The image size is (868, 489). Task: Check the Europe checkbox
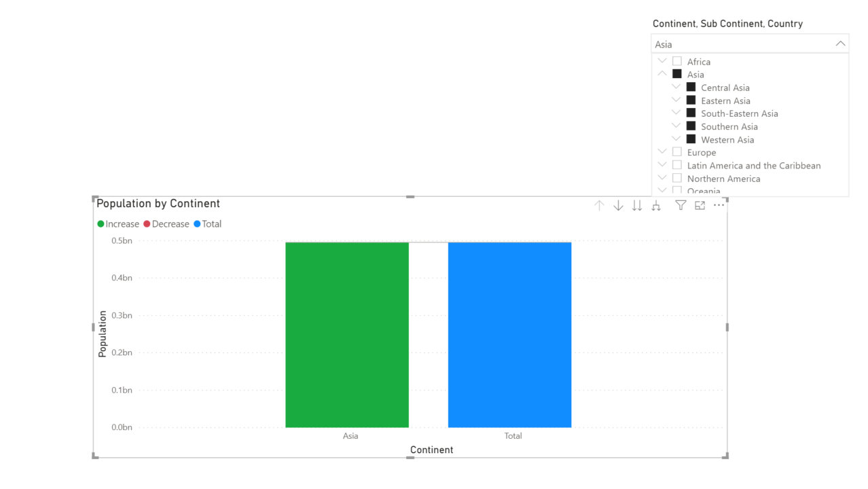[x=677, y=152]
